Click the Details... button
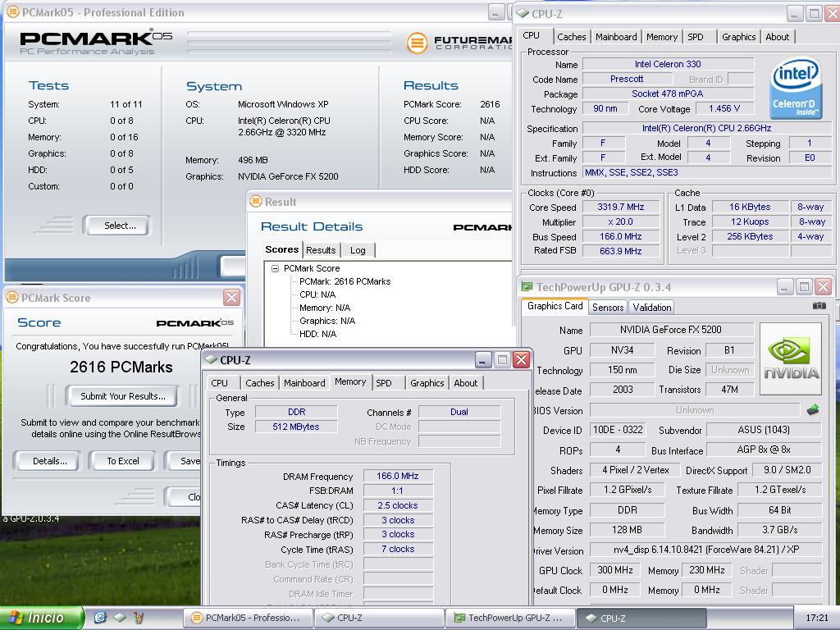Viewport: 840px width, 630px height. point(47,461)
